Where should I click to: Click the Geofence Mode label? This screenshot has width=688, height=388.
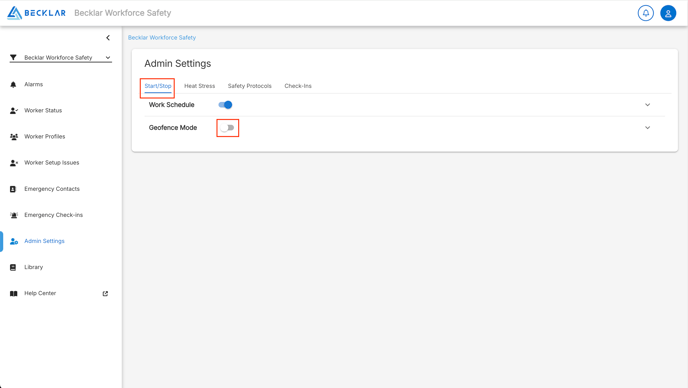coord(173,128)
